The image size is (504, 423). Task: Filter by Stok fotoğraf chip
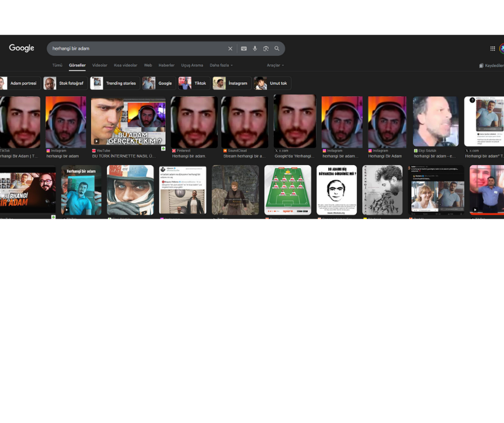tap(65, 83)
